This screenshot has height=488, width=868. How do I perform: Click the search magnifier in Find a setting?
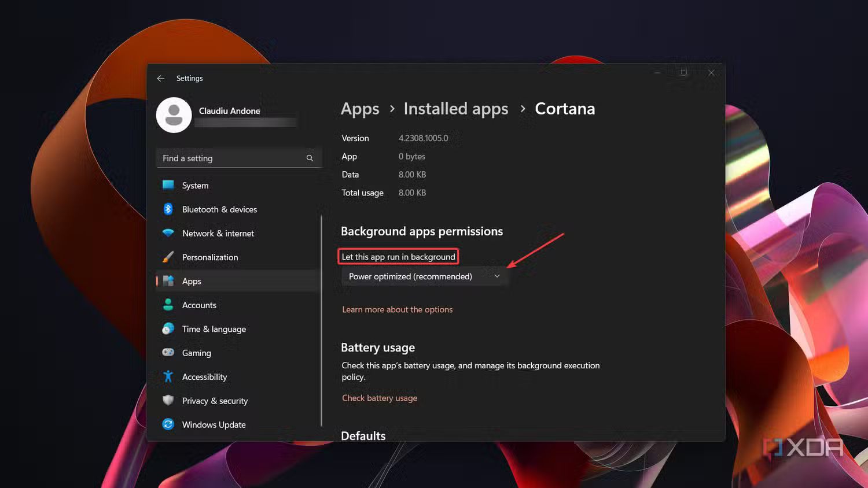pos(310,157)
